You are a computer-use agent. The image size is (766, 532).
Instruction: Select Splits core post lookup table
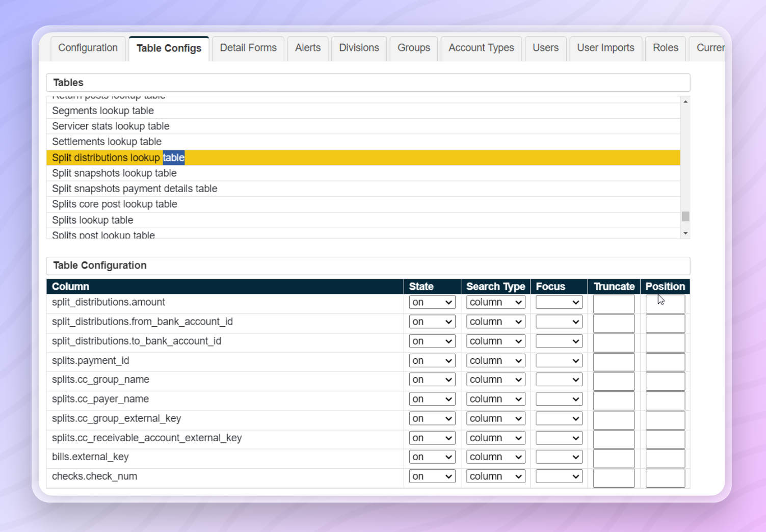115,204
